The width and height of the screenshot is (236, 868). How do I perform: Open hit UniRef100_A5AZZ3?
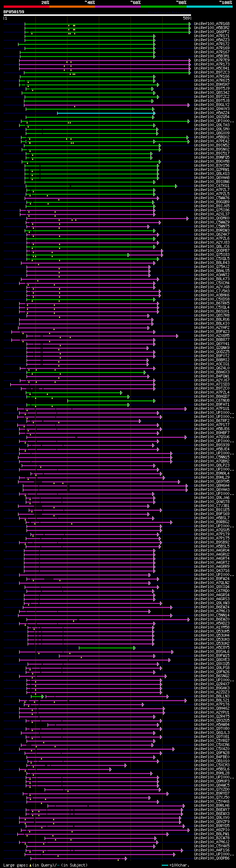[x=212, y=40]
